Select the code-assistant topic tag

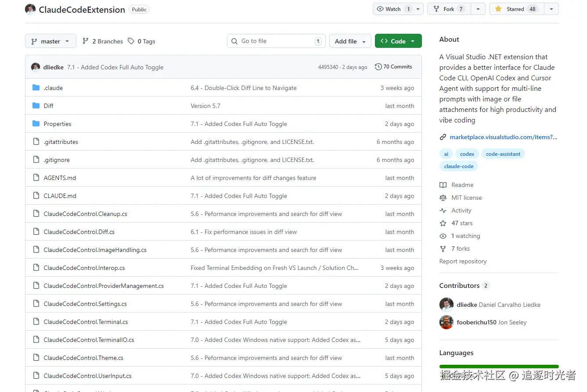(x=503, y=154)
